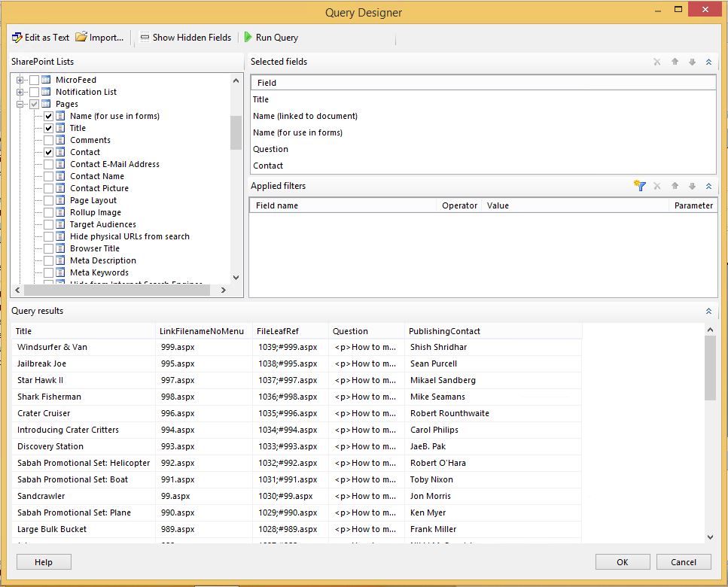Select the Windsurfer & Van result cell

click(84, 347)
